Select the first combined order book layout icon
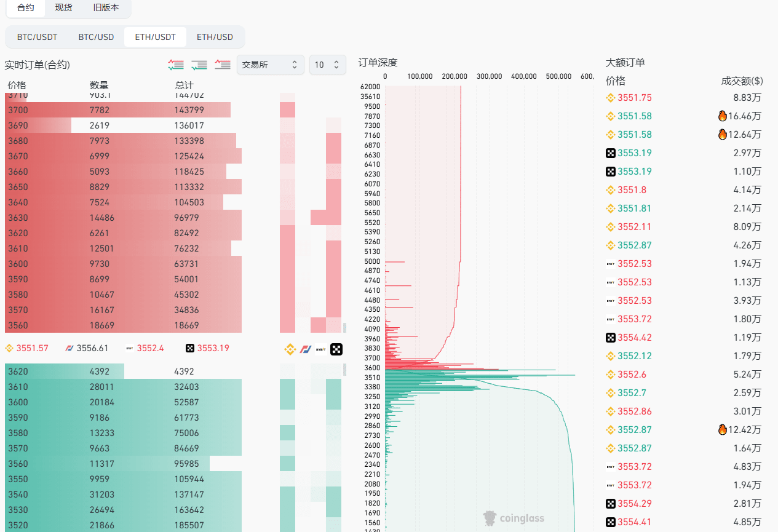Image resolution: width=778 pixels, height=532 pixels. [176, 65]
